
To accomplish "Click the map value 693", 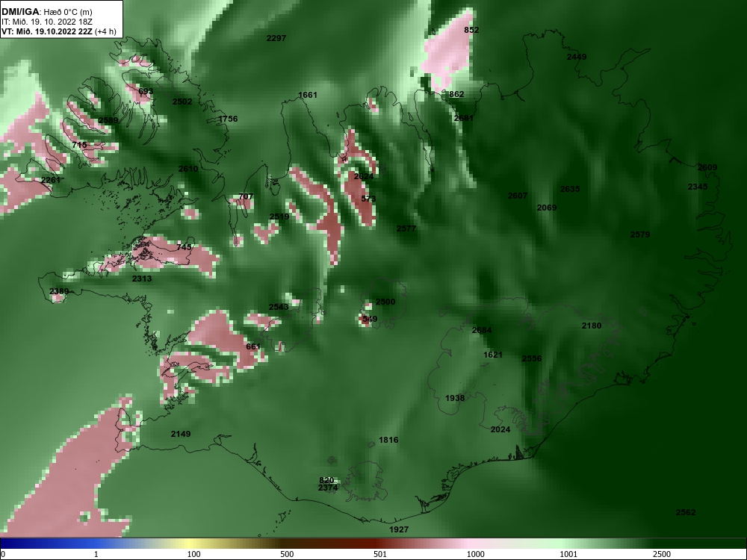I will click(x=146, y=91).
